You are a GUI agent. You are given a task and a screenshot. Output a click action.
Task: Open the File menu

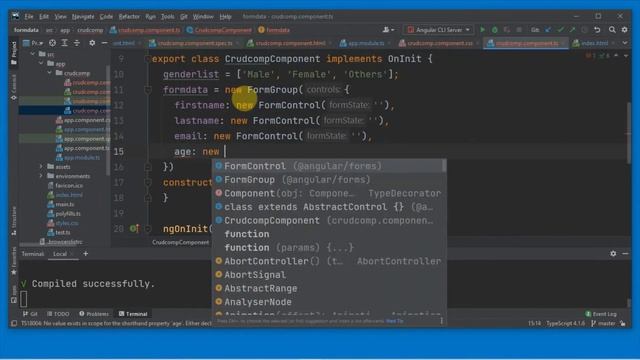tap(29, 17)
